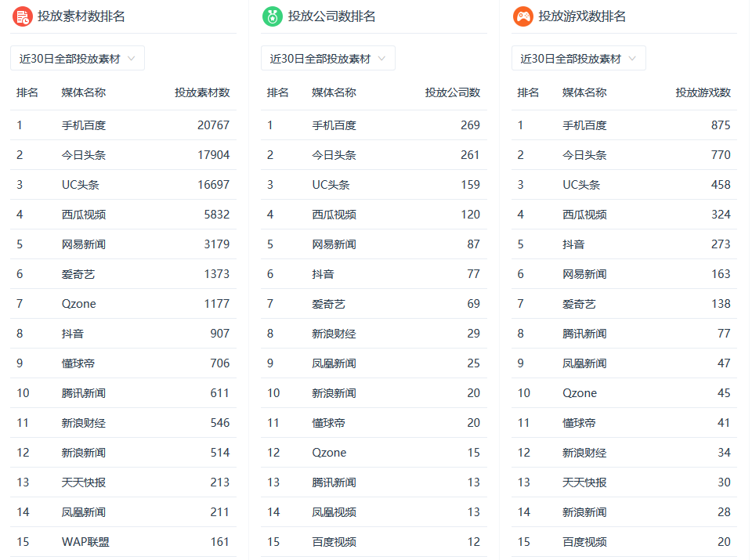752x560 pixels.
Task: Click WAP联盟 in the 投放素材数排名 table
Action: [x=85, y=542]
